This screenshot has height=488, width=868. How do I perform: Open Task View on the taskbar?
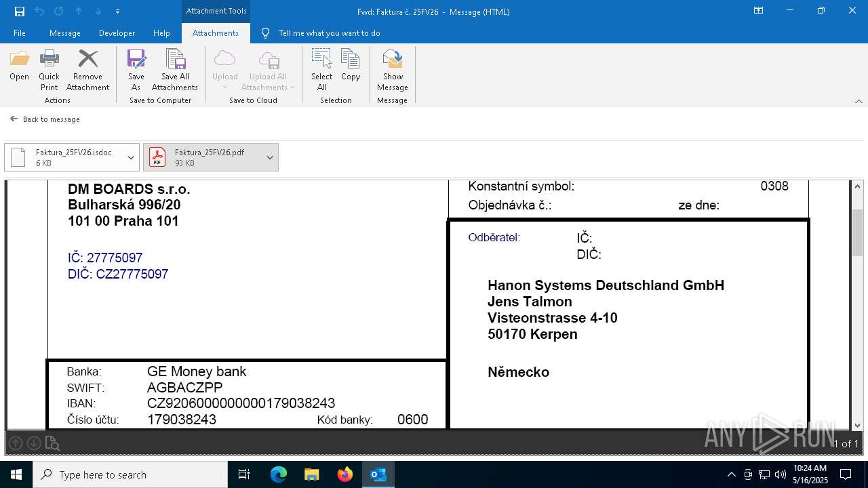coord(244,474)
